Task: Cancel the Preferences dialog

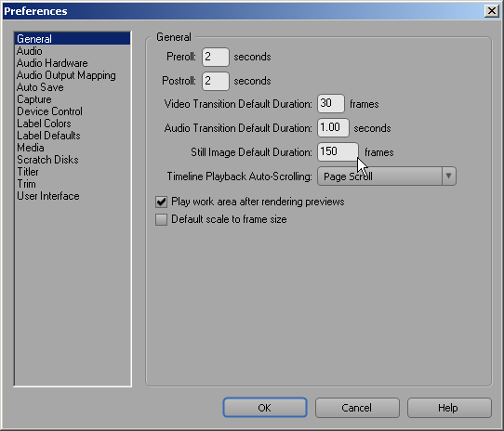Action: [x=357, y=408]
